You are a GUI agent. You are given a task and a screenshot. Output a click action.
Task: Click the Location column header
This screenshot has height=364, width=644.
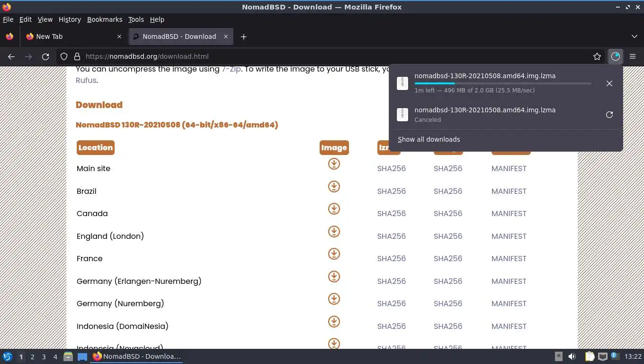[x=96, y=147]
